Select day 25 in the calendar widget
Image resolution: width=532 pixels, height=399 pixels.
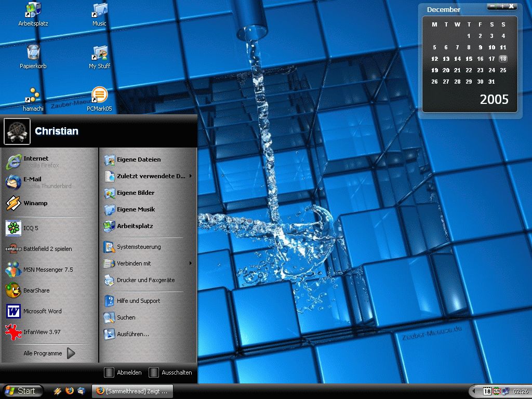click(503, 70)
